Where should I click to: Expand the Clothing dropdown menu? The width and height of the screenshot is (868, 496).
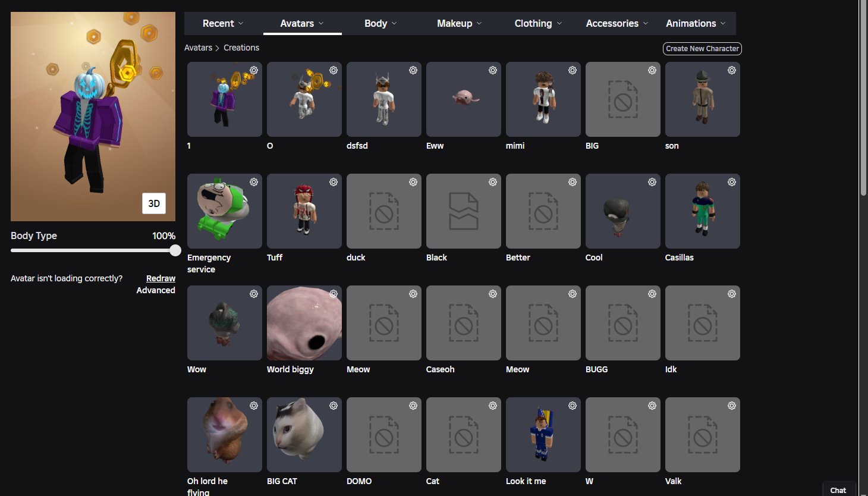[x=538, y=23]
